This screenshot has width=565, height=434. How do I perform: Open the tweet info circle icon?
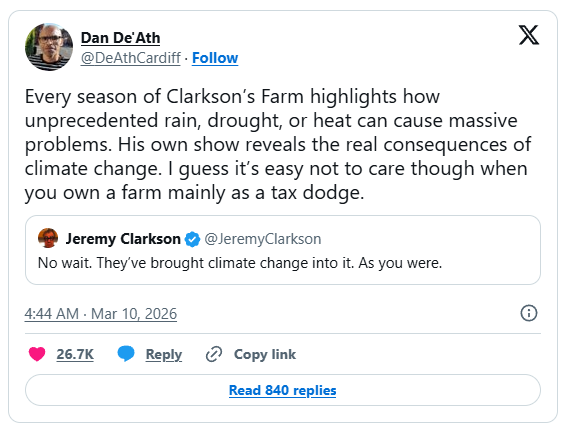pyautogui.click(x=529, y=313)
